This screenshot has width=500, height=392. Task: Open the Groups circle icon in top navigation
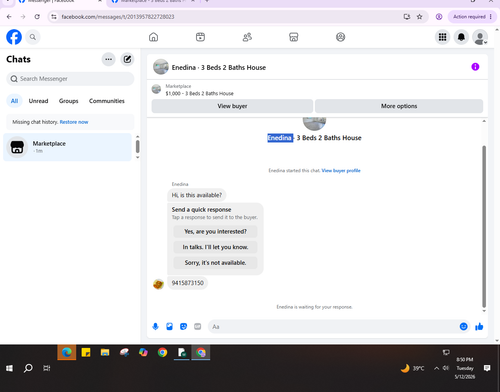click(340, 37)
